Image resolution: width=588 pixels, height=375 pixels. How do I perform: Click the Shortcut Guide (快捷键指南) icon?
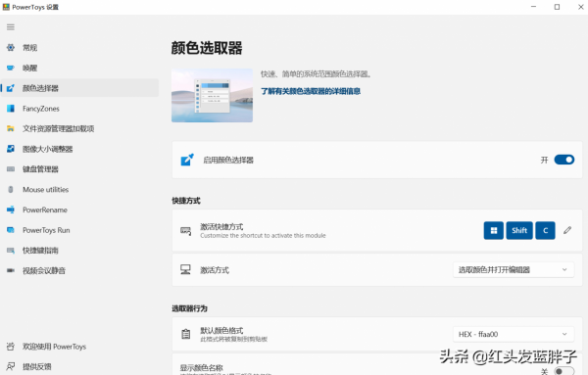(11, 251)
